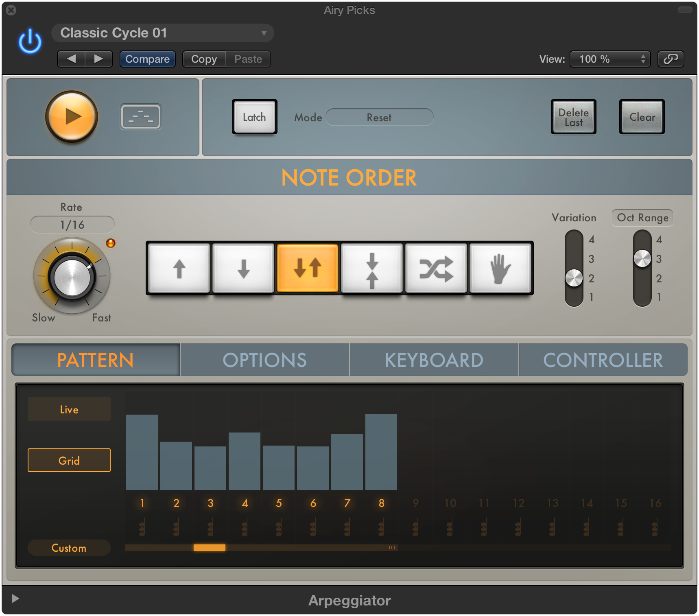The image size is (699, 616).
Task: Toggle step number 5 in the grid
Action: coord(279,503)
